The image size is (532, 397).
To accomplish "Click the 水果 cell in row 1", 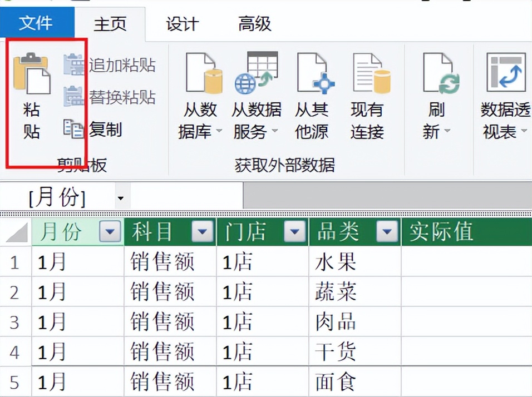I will point(355,262).
